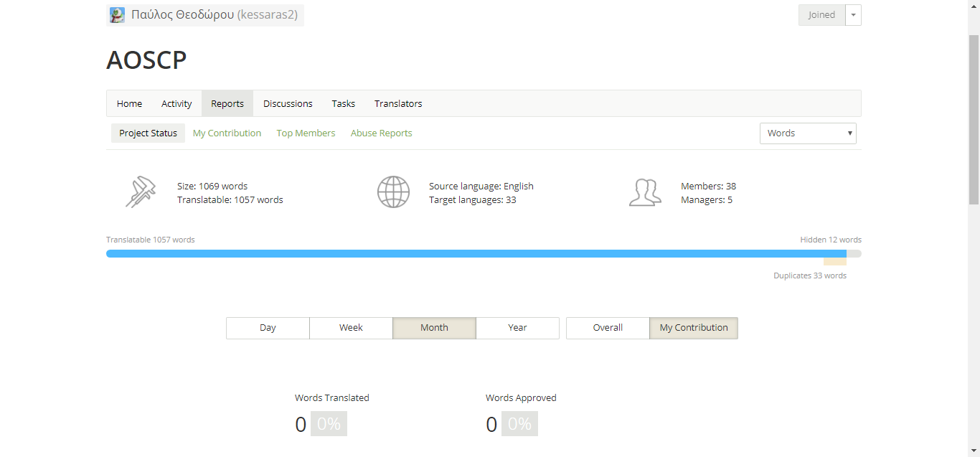
Task: Expand the arrow next to Joined
Action: [853, 15]
